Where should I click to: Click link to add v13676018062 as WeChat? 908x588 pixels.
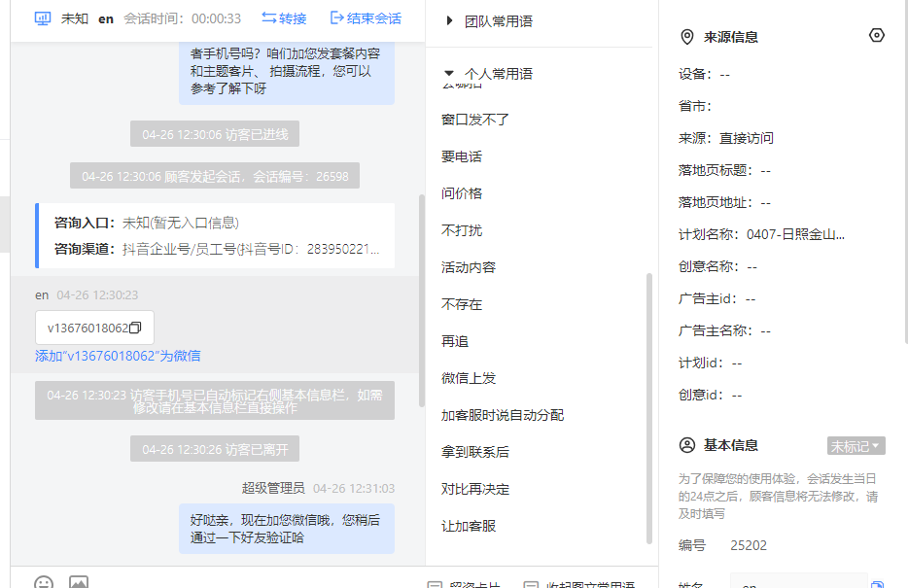click(118, 356)
